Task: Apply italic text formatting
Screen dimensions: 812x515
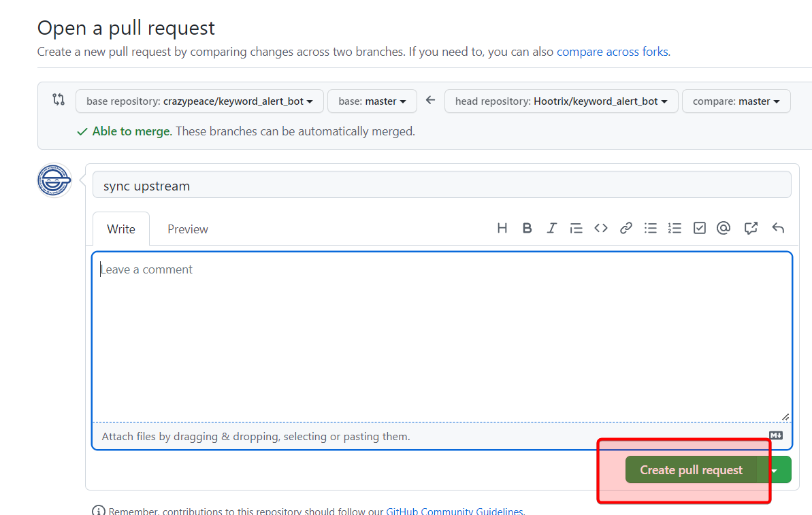Action: click(x=551, y=229)
